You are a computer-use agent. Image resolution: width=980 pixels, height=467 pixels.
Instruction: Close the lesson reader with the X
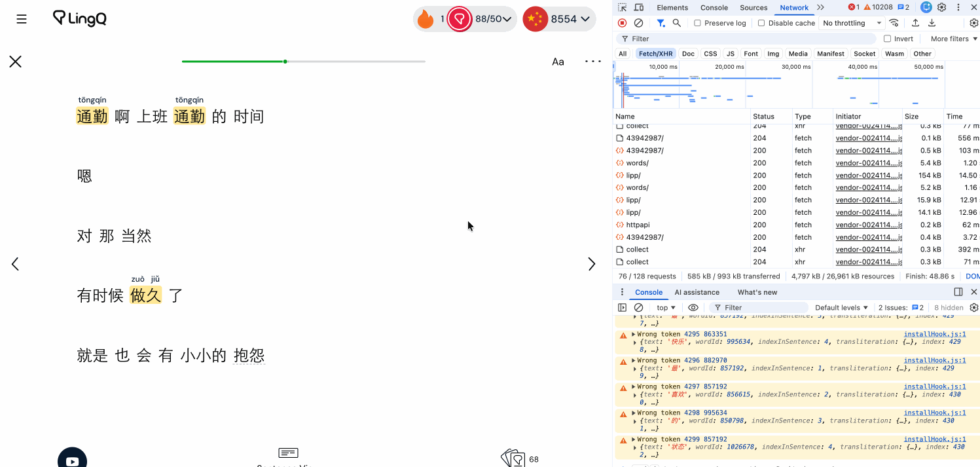tap(16, 62)
